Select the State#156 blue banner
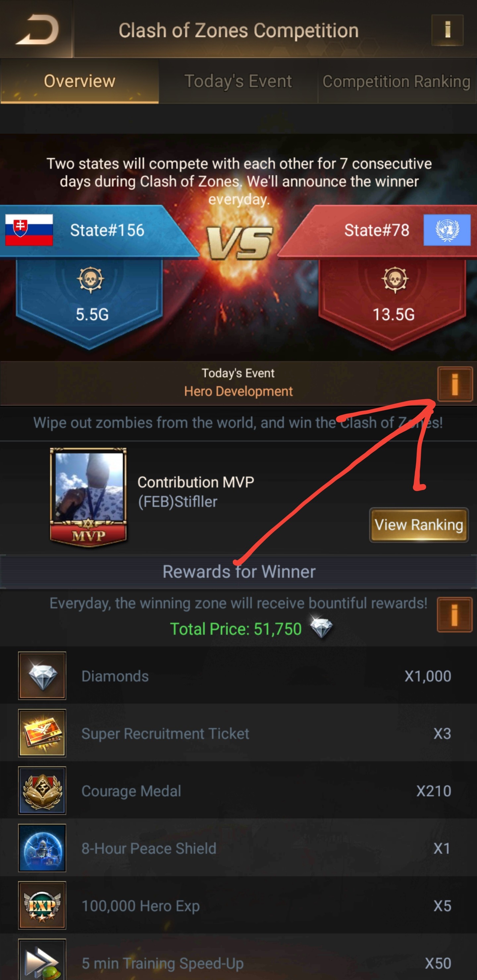477x980 pixels. pos(97,230)
